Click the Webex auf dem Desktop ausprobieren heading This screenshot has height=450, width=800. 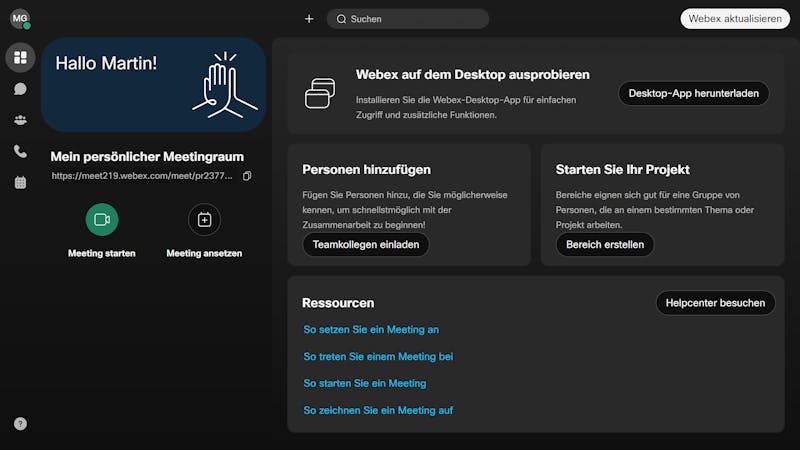472,74
